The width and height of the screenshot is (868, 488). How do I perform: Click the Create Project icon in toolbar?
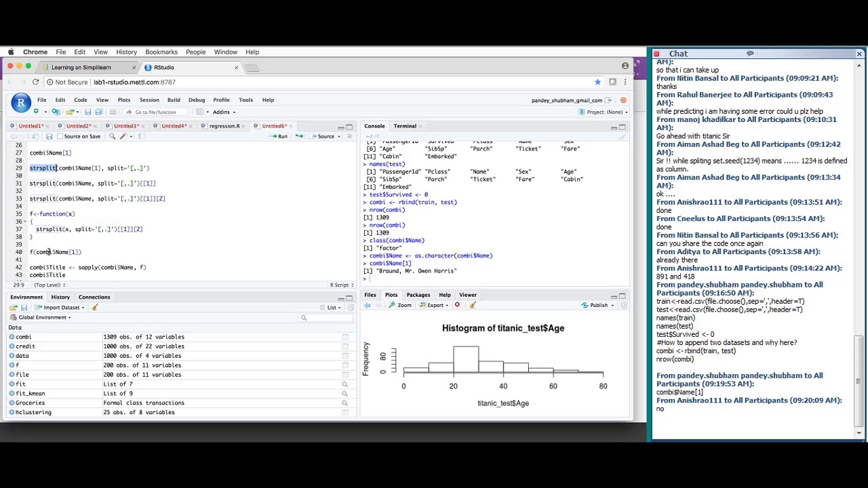click(56, 112)
